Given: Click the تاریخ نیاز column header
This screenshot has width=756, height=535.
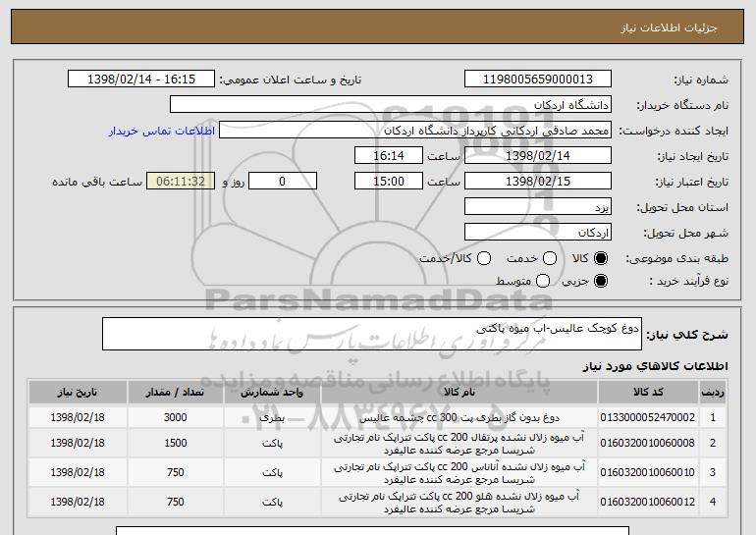Looking at the screenshot, I should [78, 393].
